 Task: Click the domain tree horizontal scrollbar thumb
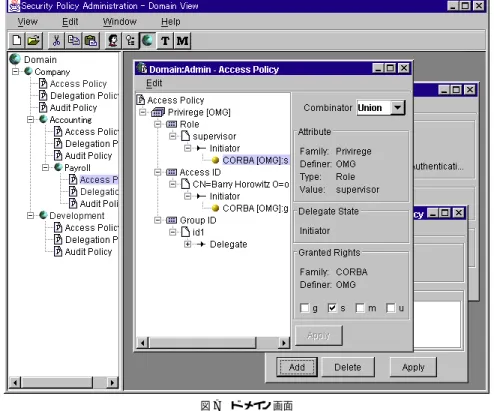[x=57, y=382]
